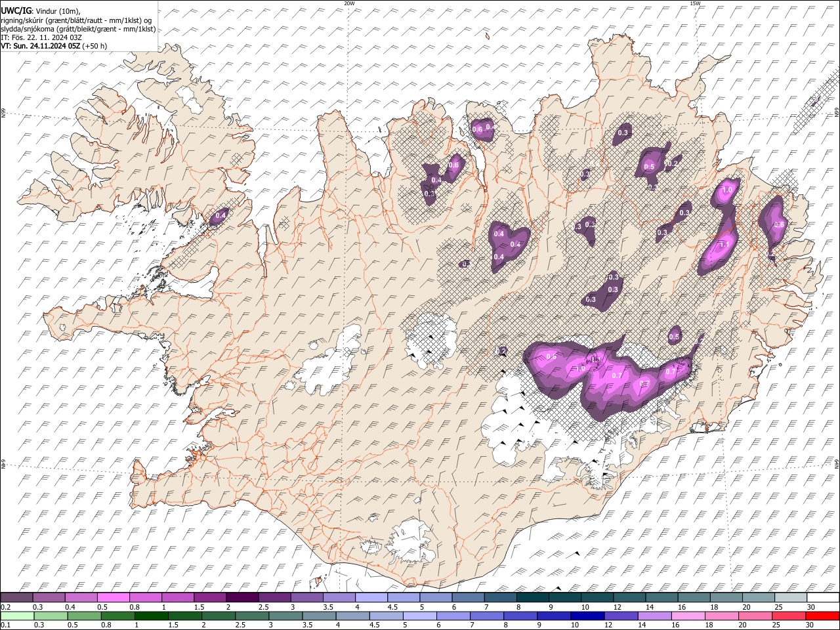This screenshot has height=630, width=840.
Task: Pick the bright red 30 bottom legend swatch
Action: tap(823, 616)
